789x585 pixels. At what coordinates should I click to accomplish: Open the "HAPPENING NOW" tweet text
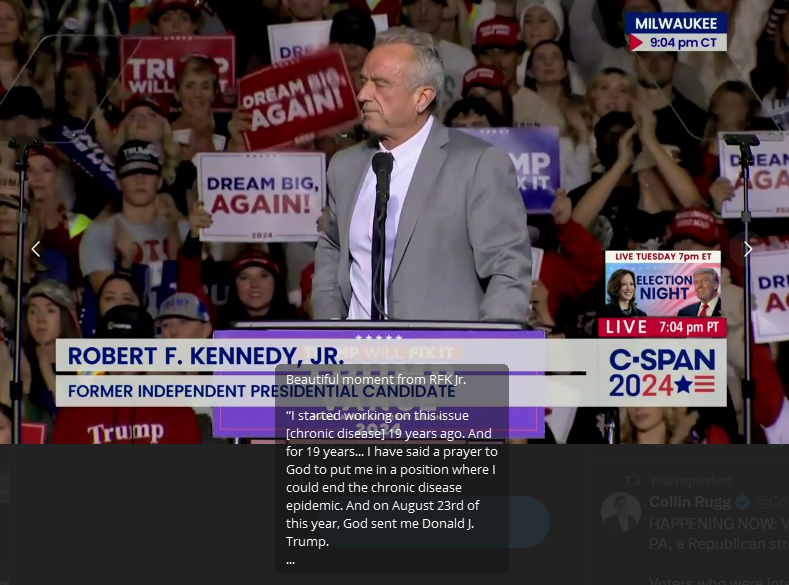click(x=719, y=534)
